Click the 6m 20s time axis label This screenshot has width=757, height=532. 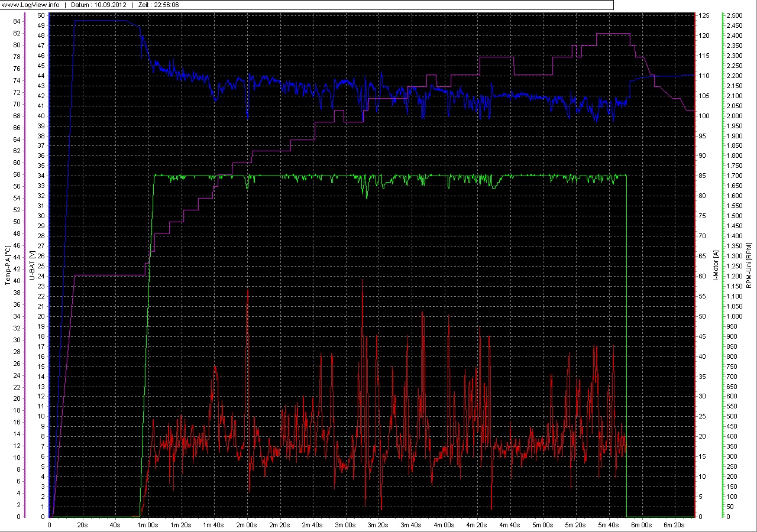pos(674,524)
